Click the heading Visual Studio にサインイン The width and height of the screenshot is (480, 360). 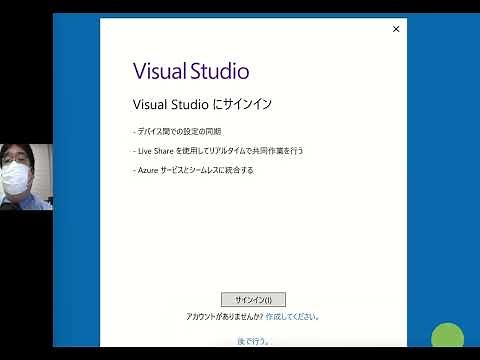point(202,104)
